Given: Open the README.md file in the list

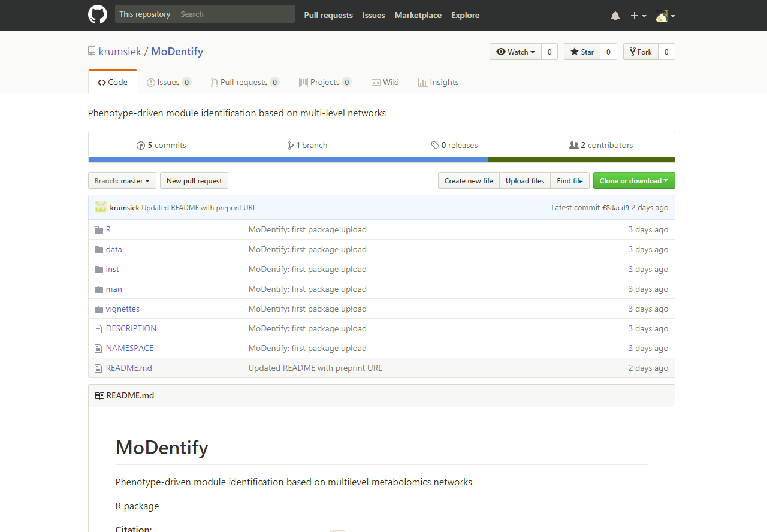Looking at the screenshot, I should pos(129,368).
